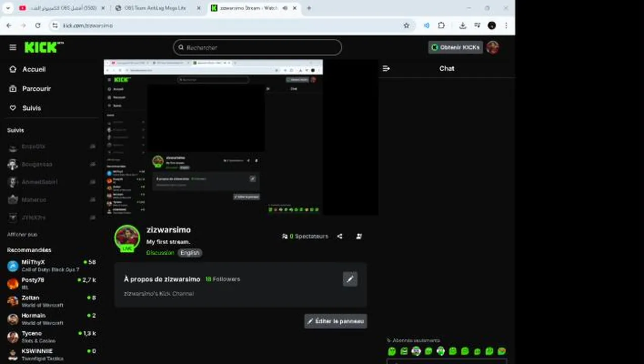
Task: Click the stream video player preview
Action: coord(241,138)
